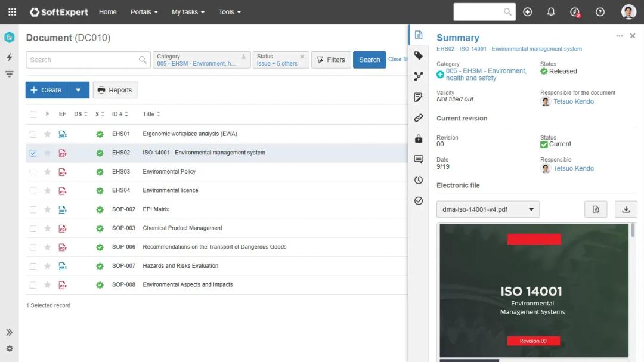This screenshot has height=362, width=644.
Task: Tick the select-all checkbox in table header
Action: click(x=33, y=115)
